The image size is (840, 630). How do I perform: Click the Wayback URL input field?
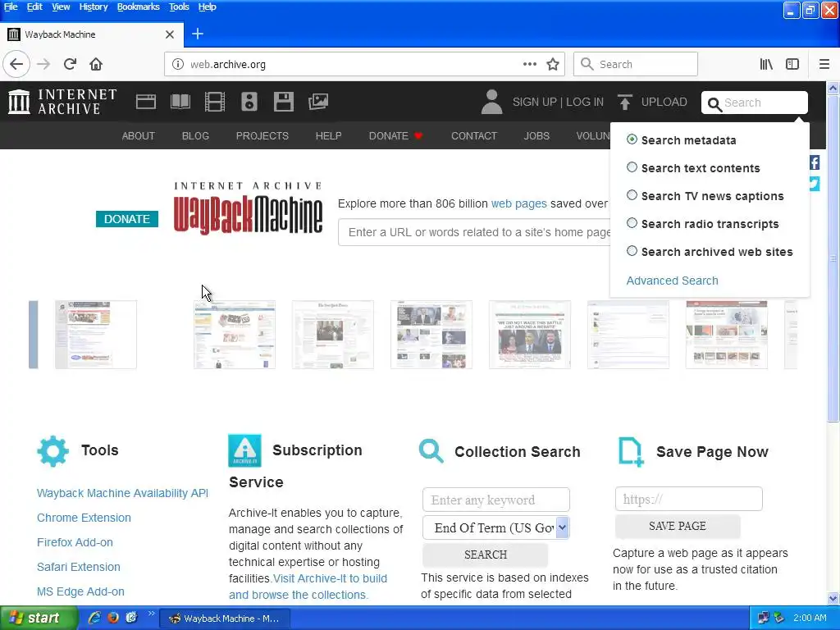tap(475, 232)
